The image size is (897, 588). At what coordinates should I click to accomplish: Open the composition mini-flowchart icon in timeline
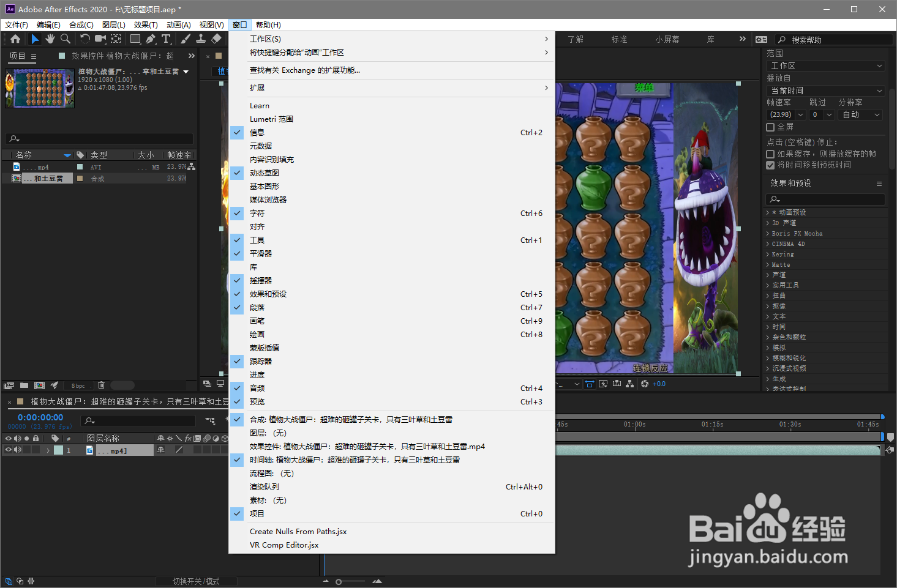click(211, 421)
